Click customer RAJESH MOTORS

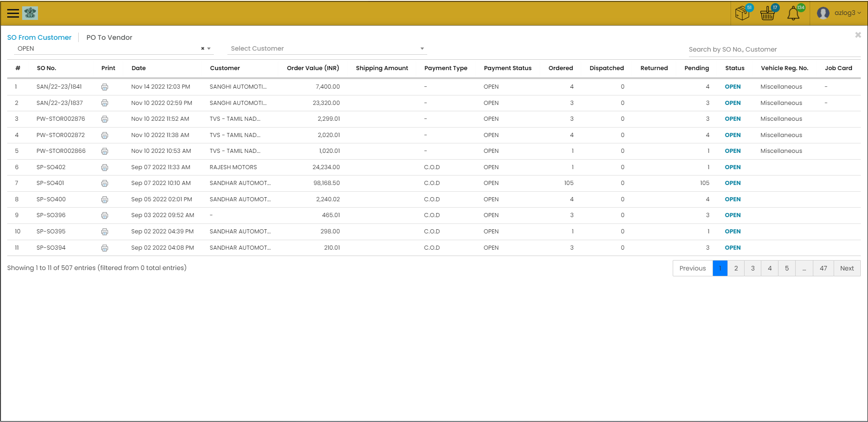click(233, 167)
